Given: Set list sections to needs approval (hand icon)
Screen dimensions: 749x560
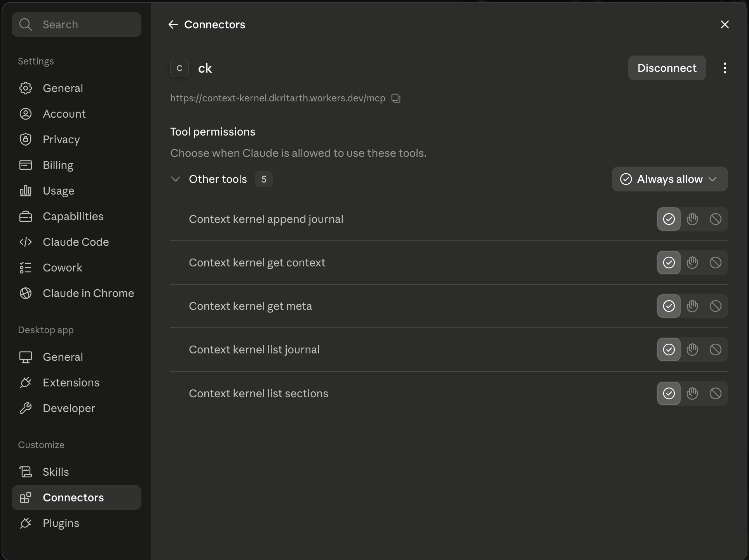Looking at the screenshot, I should pos(692,393).
